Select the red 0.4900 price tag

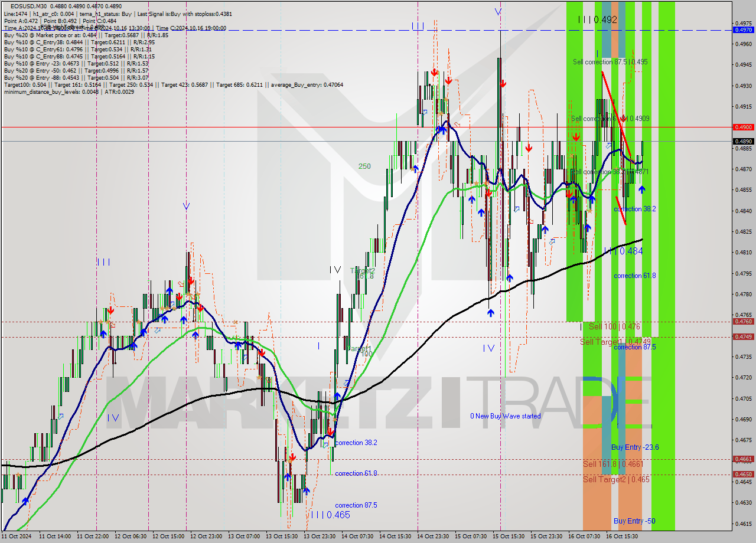click(742, 127)
